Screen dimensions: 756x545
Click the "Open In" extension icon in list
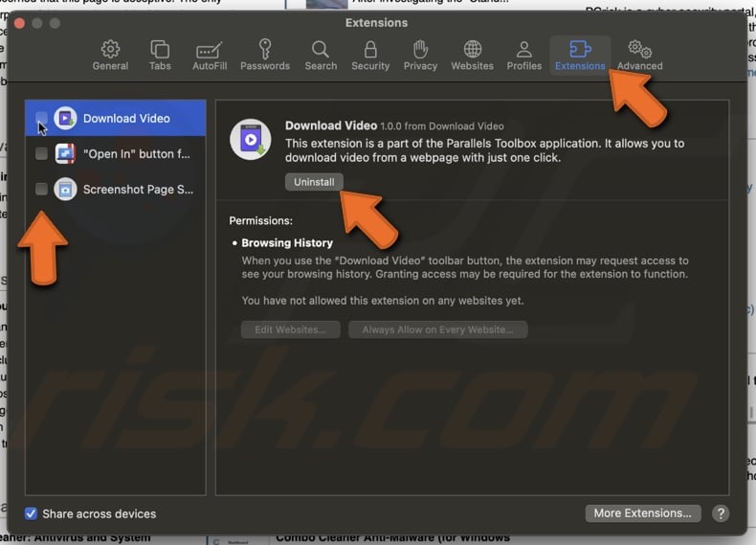(x=65, y=153)
